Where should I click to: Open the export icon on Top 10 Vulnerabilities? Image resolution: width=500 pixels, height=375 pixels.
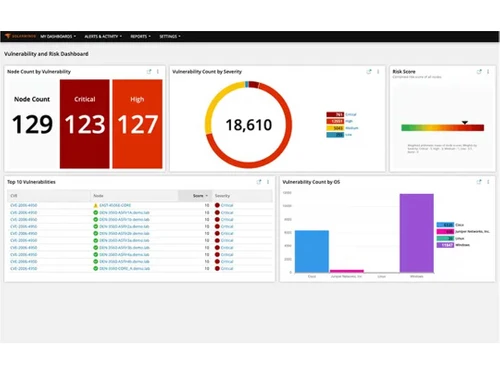click(259, 182)
